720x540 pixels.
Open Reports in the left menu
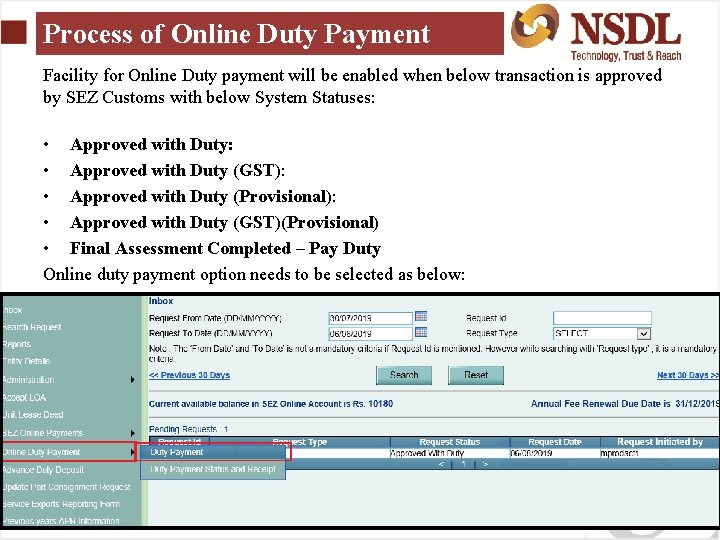17,344
